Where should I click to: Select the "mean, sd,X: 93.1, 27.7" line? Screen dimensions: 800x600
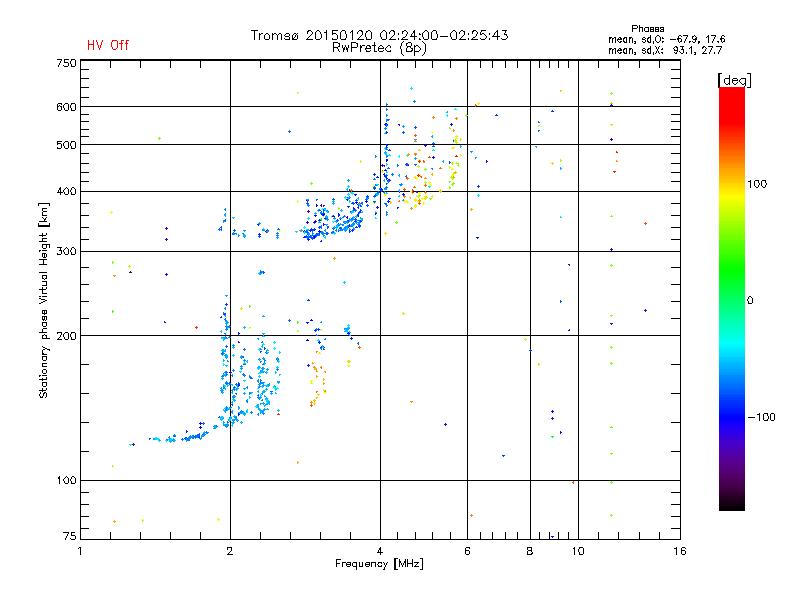665,50
